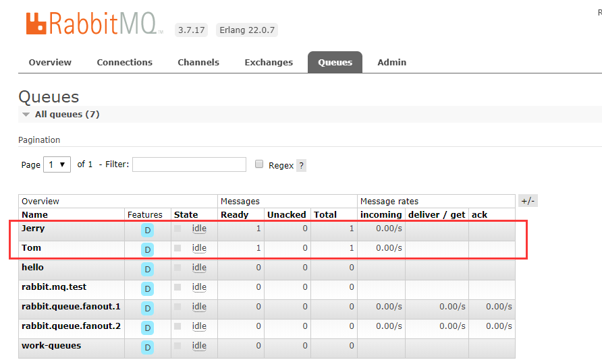Open the Tom queue
The height and width of the screenshot is (364, 602).
pyautogui.click(x=31, y=248)
